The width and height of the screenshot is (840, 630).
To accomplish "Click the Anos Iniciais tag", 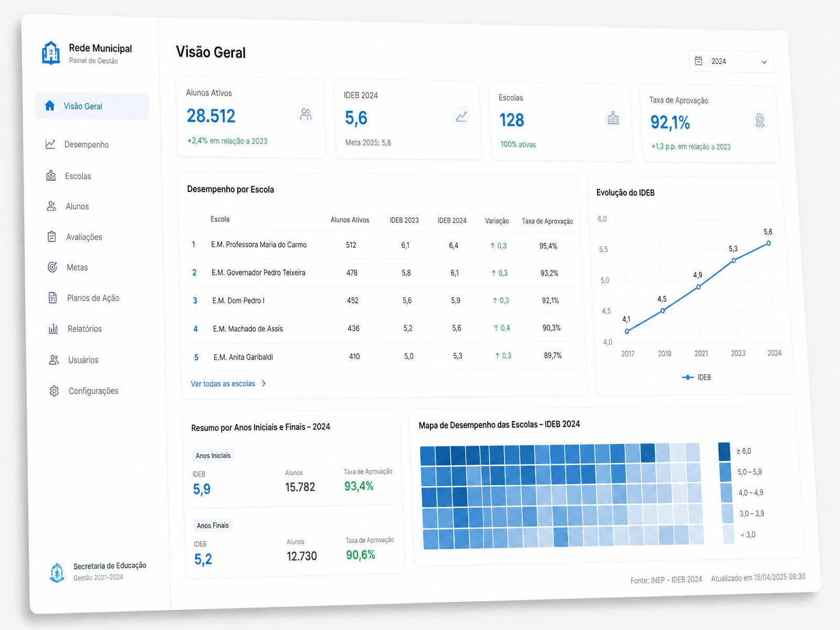I will click(x=213, y=455).
